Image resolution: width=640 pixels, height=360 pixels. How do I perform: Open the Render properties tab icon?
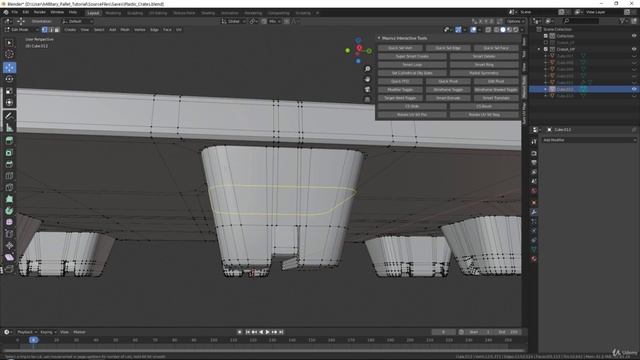534,153
